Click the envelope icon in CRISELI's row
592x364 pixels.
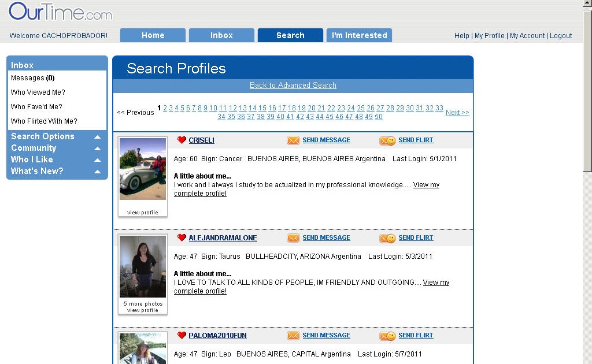(x=293, y=140)
